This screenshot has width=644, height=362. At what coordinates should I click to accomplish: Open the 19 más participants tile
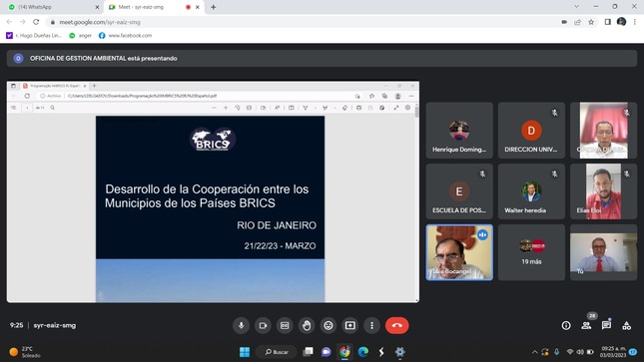[531, 252]
